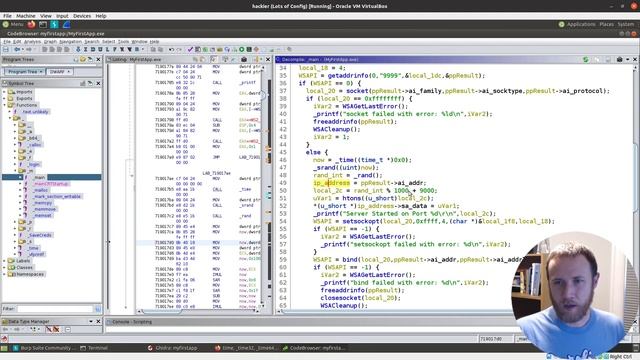
Task: Expand the Imports folder in Symbol Tree
Action: (4, 92)
